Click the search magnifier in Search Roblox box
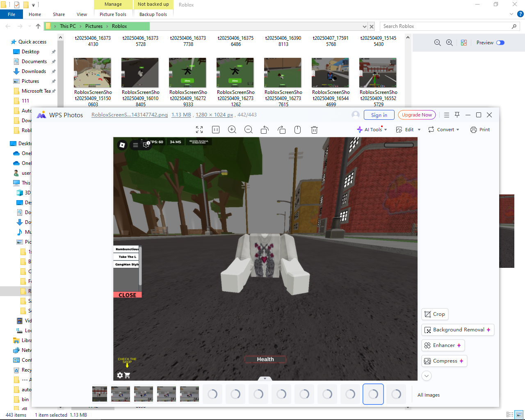 pos(514,26)
